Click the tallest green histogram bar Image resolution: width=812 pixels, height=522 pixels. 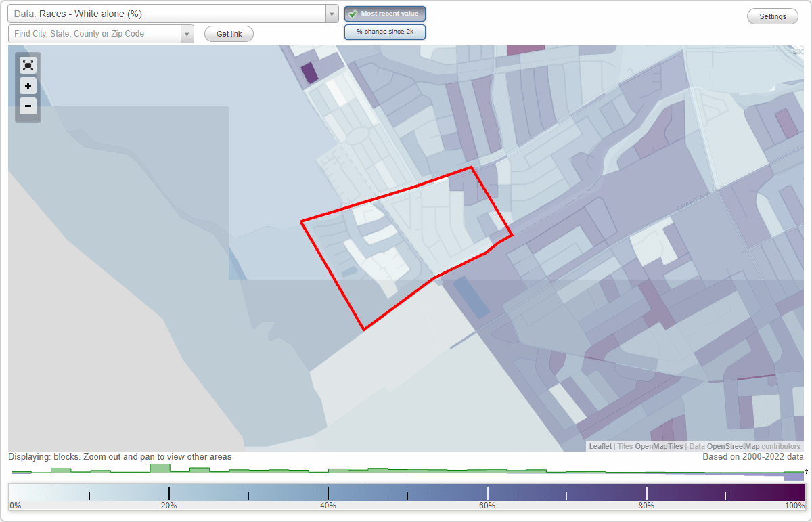[160, 467]
